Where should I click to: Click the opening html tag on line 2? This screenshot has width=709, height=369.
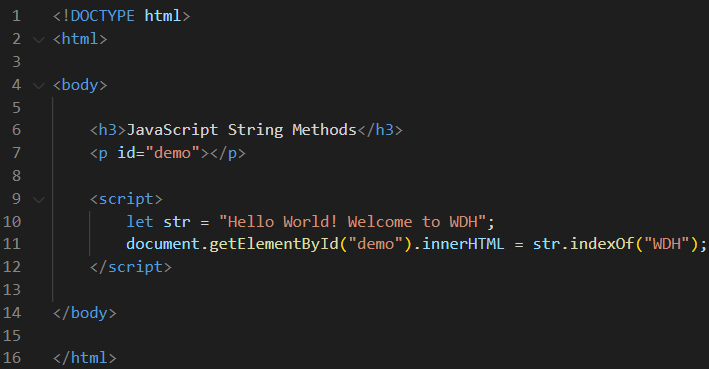(80, 39)
